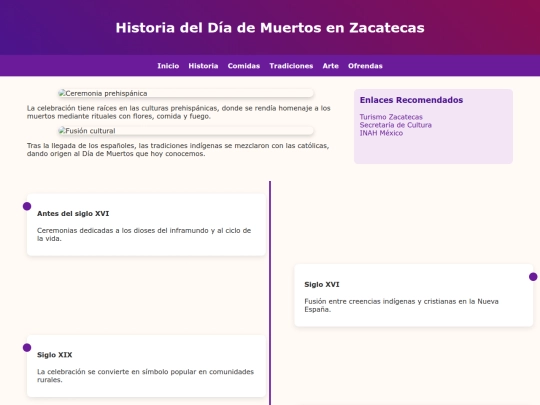Select the Arte menu item
The image size is (540, 405).
coord(331,66)
